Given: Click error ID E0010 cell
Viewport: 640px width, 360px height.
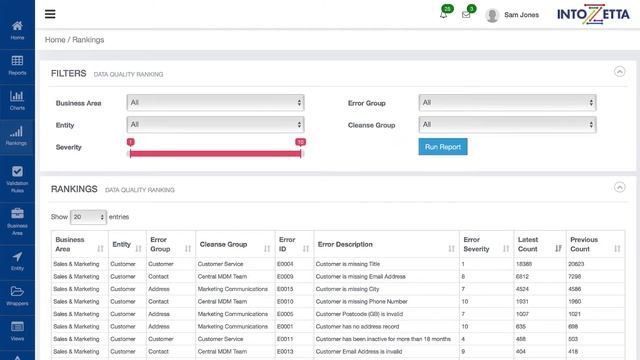Looking at the screenshot, I should click(285, 302).
